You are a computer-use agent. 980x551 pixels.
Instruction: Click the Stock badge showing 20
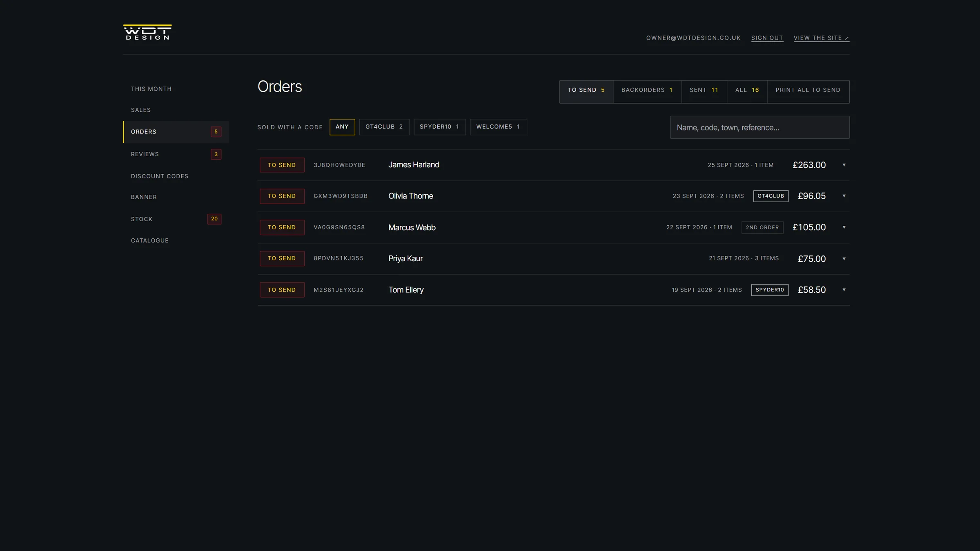tap(214, 219)
